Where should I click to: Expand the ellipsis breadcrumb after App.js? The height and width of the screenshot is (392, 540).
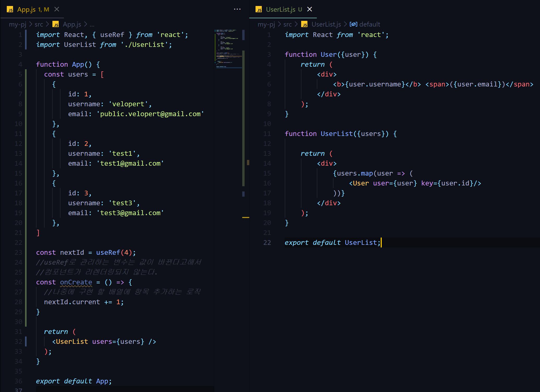click(x=92, y=24)
